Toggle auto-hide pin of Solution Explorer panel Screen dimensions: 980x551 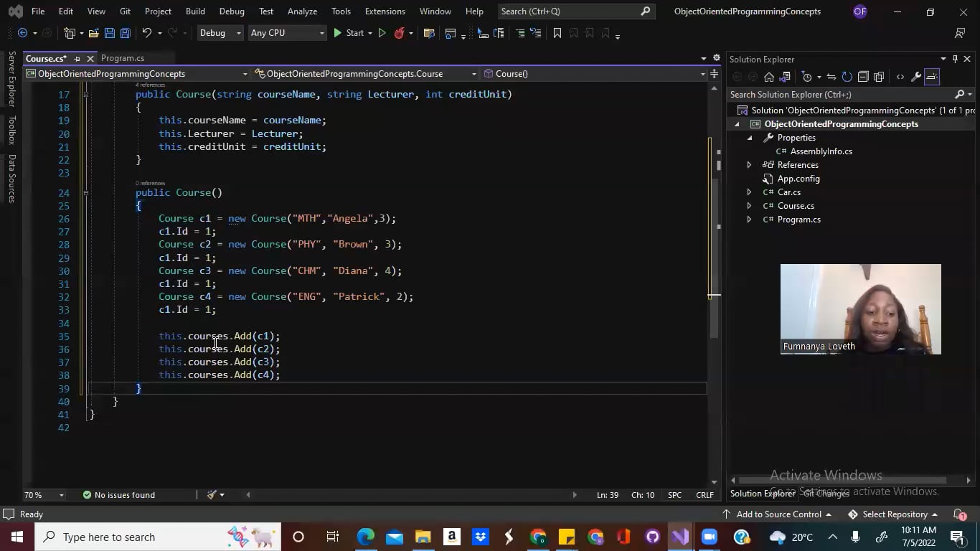(955, 59)
